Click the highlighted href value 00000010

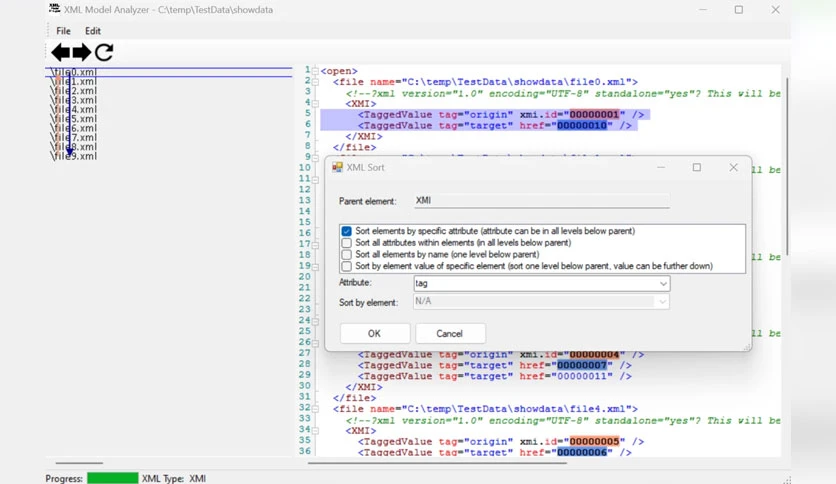click(582, 126)
